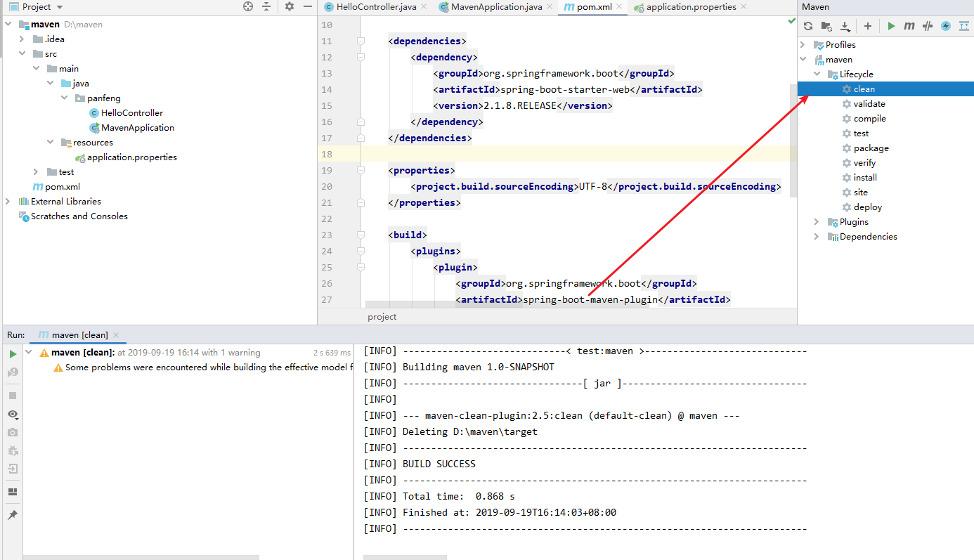
Task: Select the verify lifecycle goal
Action: (864, 163)
